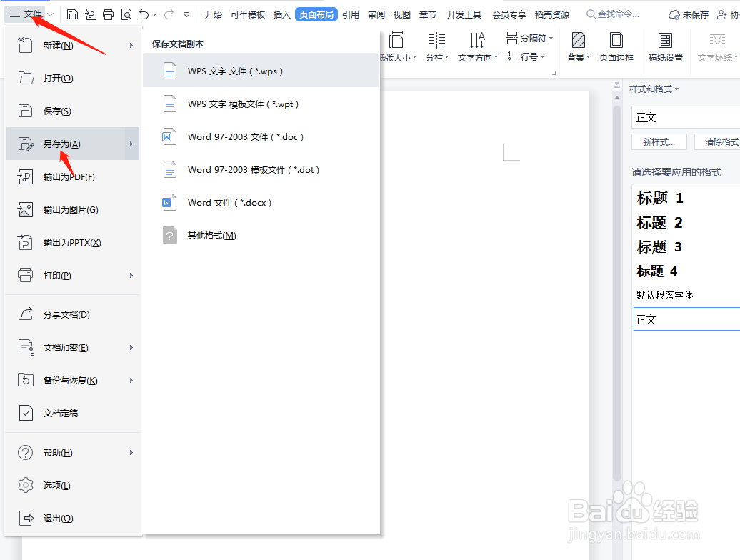
Task: Open the 行号 line numbers dropdown
Action: coord(526,56)
